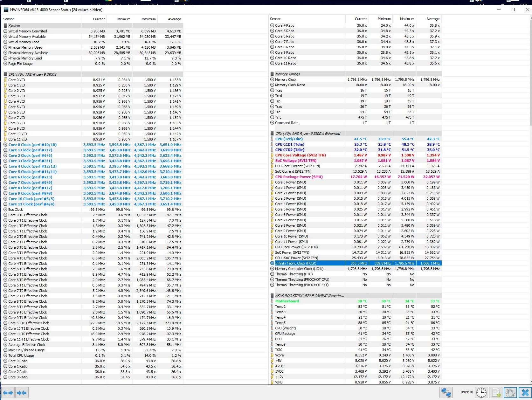
Task: Select the Physical Memory Used row
Action: pyautogui.click(x=93, y=47)
